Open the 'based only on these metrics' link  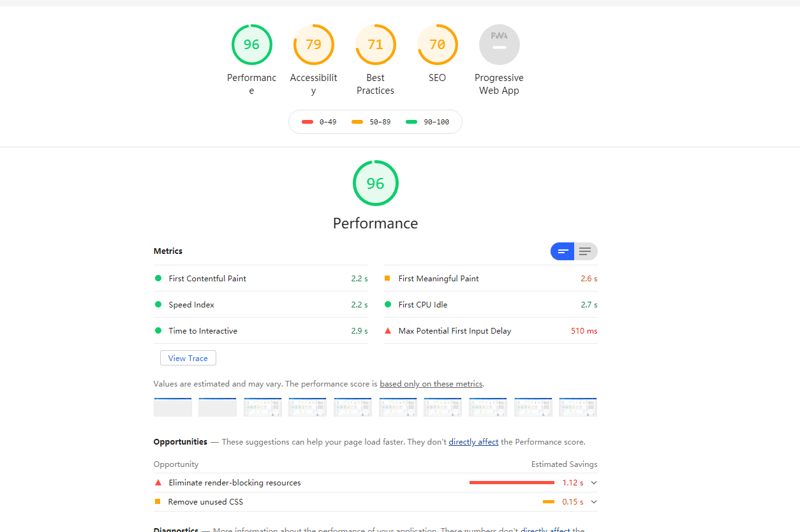(431, 384)
